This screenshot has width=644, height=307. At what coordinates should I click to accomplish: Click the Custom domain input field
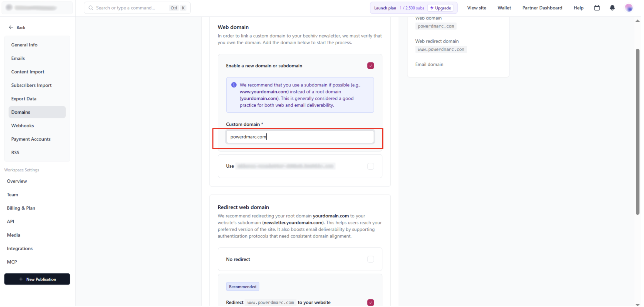[299, 137]
